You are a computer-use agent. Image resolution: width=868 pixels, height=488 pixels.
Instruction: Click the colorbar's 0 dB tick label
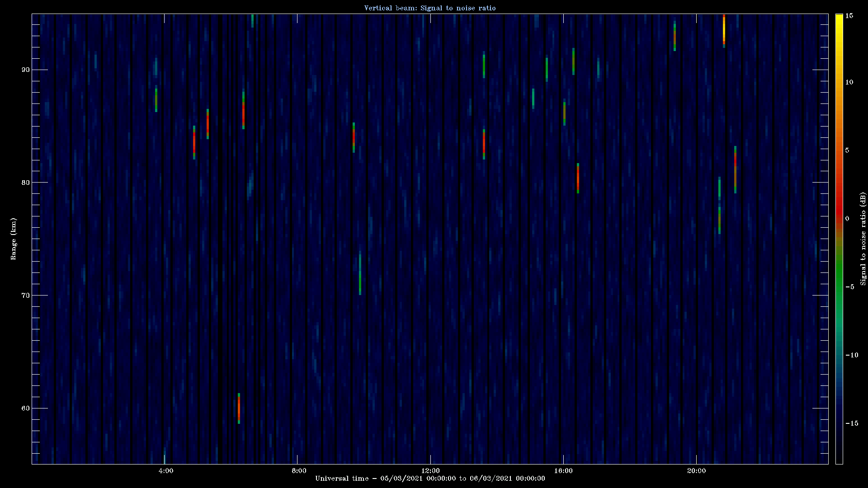[847, 219]
